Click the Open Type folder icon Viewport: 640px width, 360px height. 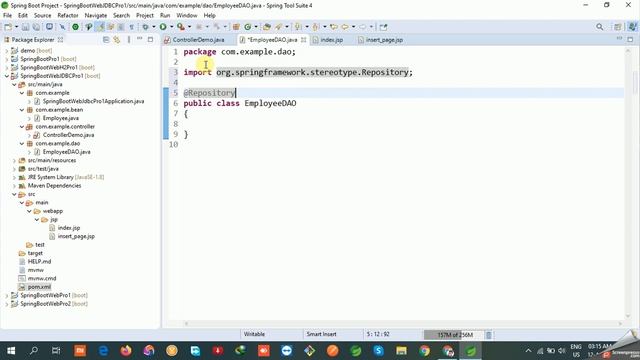pyautogui.click(x=267, y=27)
